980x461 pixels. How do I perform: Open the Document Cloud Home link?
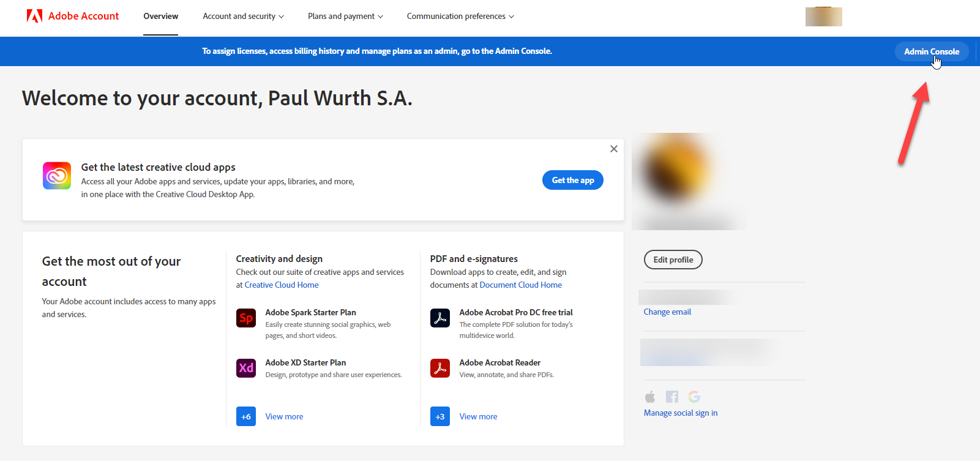point(521,285)
